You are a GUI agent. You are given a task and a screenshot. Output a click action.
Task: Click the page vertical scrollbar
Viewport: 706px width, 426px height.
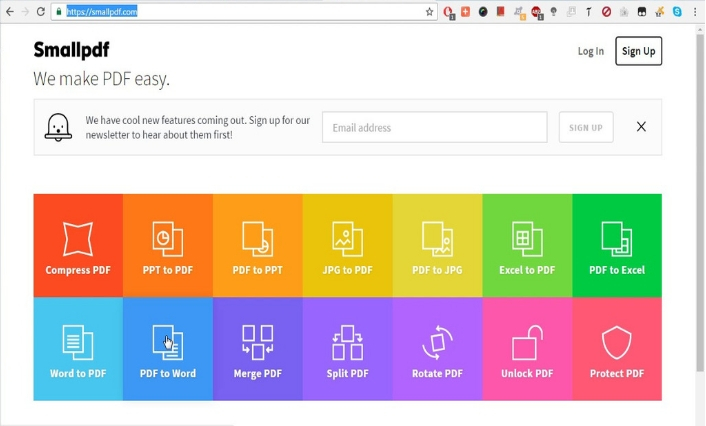coord(700,203)
